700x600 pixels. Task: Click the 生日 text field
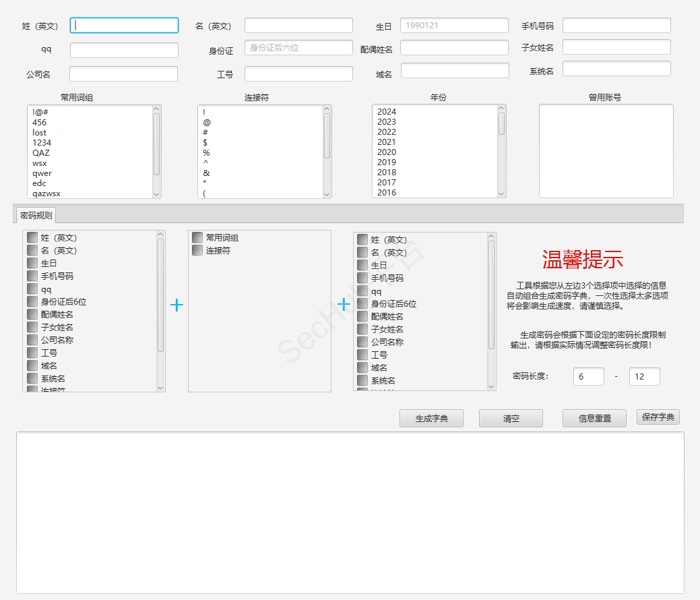(454, 26)
